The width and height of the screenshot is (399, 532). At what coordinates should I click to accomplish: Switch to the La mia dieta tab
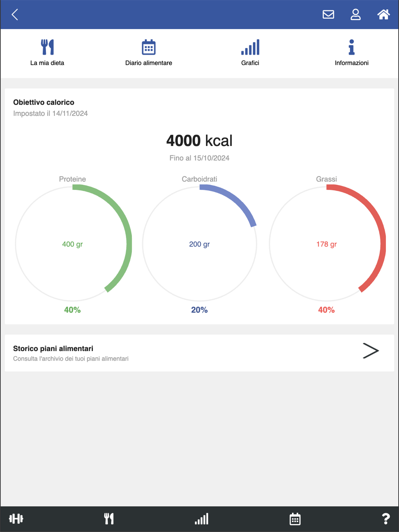(x=47, y=53)
